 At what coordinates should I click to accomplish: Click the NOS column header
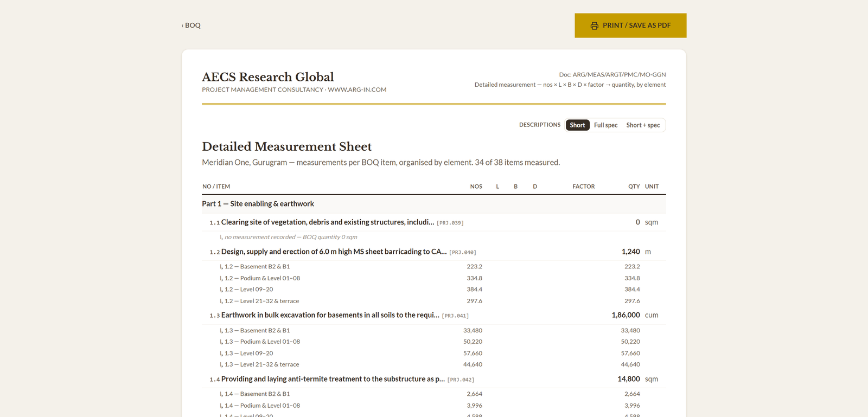(x=476, y=187)
